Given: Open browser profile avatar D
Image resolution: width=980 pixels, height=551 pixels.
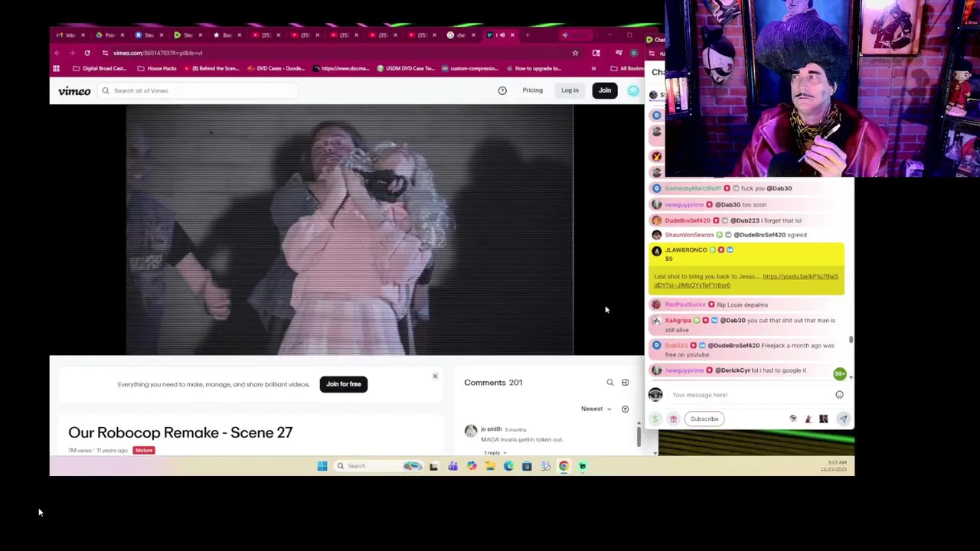Looking at the screenshot, I should coord(633,53).
